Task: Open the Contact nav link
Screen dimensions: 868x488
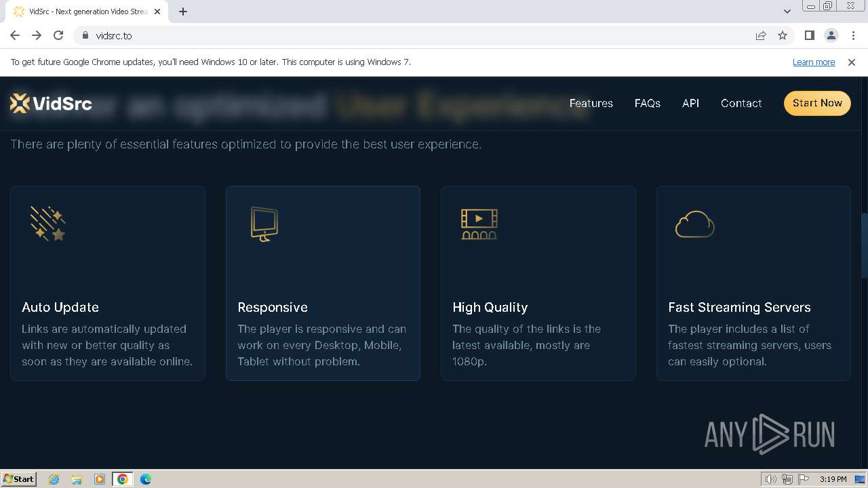Action: click(741, 103)
